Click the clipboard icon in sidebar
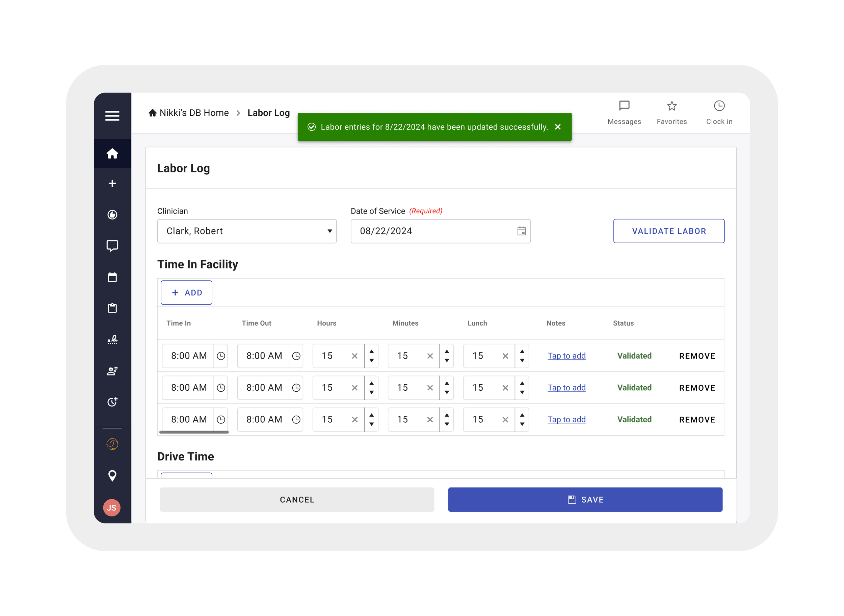The image size is (844, 616). (112, 308)
